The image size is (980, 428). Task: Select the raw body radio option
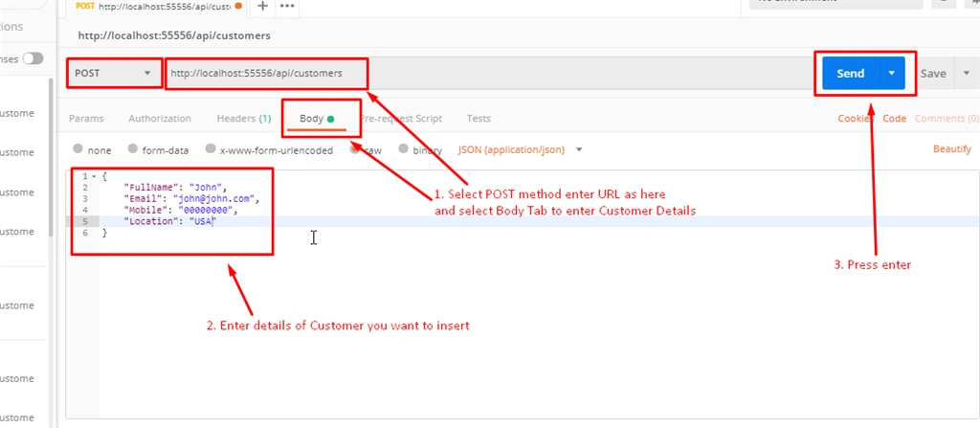pyautogui.click(x=355, y=149)
